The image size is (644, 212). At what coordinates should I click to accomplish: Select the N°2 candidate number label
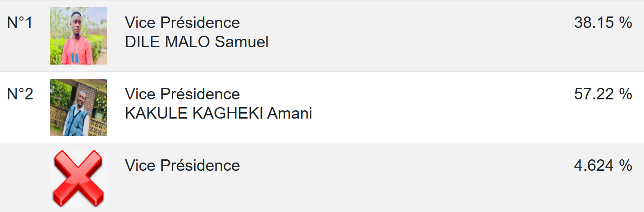coord(20,94)
